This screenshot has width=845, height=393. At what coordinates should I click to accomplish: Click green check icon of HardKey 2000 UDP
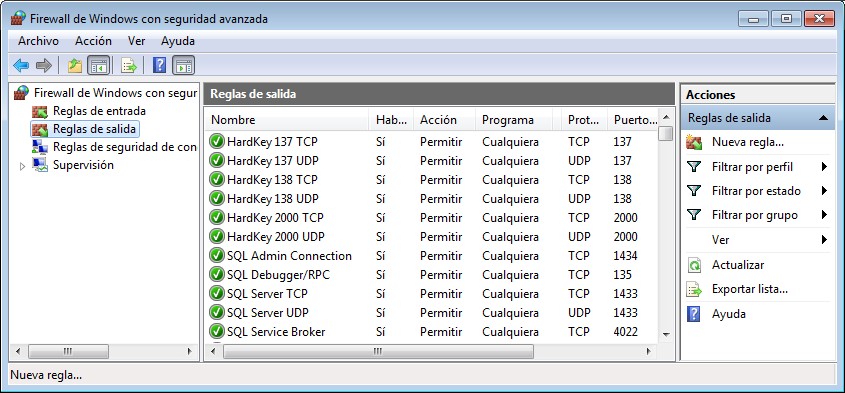(217, 237)
